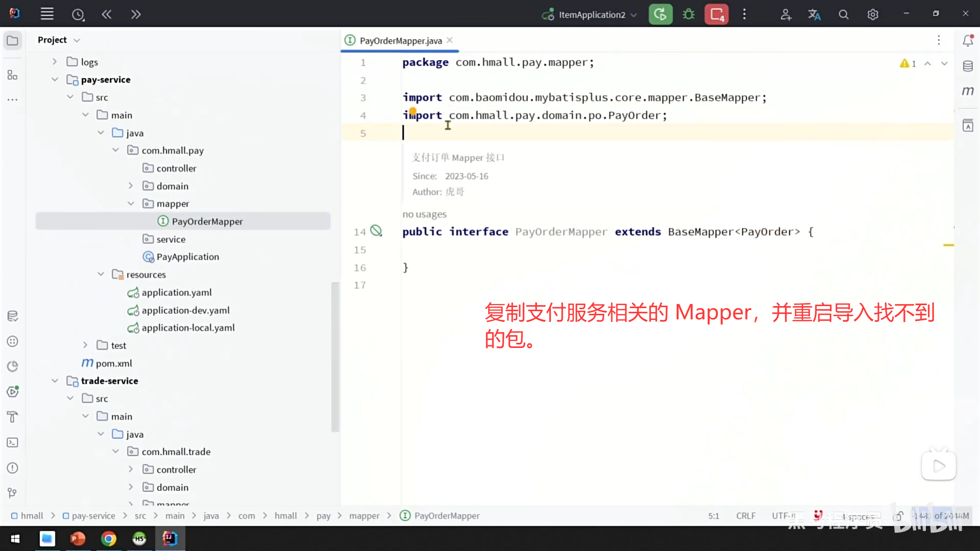The width and height of the screenshot is (980, 551).
Task: Open the ItemApplication2 run configuration dropdown
Action: coord(633,14)
